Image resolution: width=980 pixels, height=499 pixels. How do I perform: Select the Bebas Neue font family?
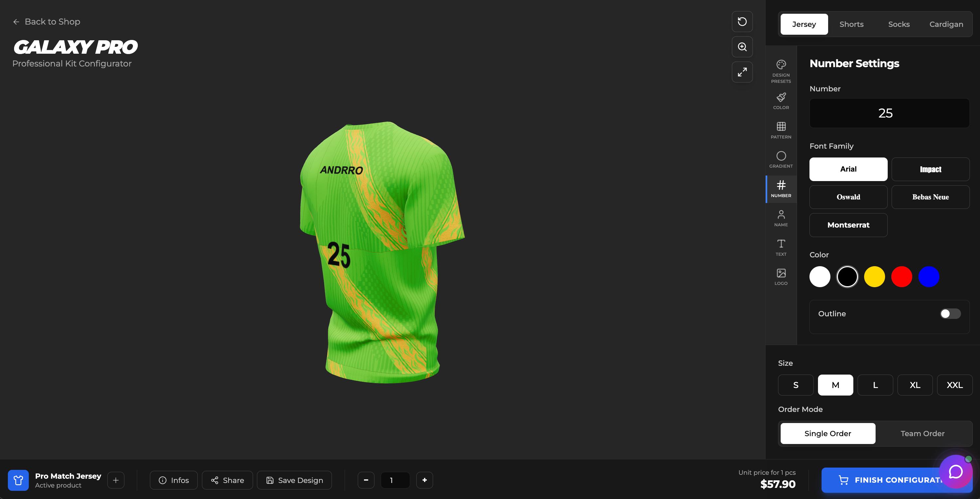tap(931, 197)
